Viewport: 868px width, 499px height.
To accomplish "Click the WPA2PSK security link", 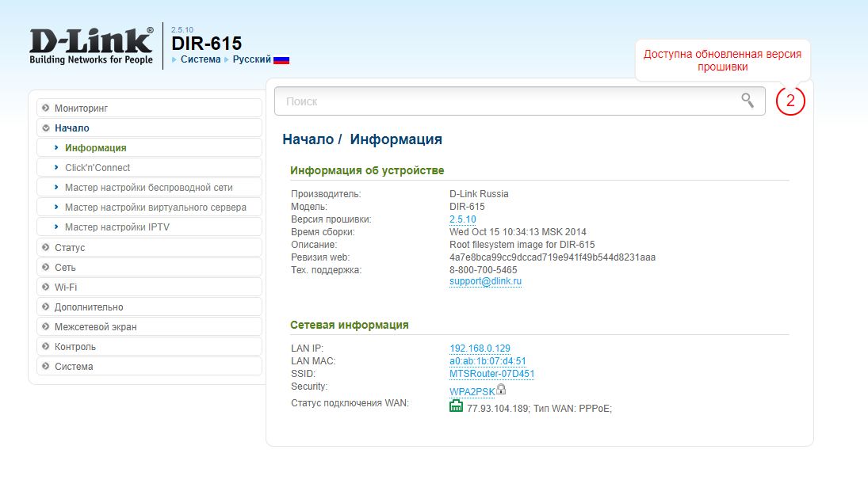I will 472,392.
